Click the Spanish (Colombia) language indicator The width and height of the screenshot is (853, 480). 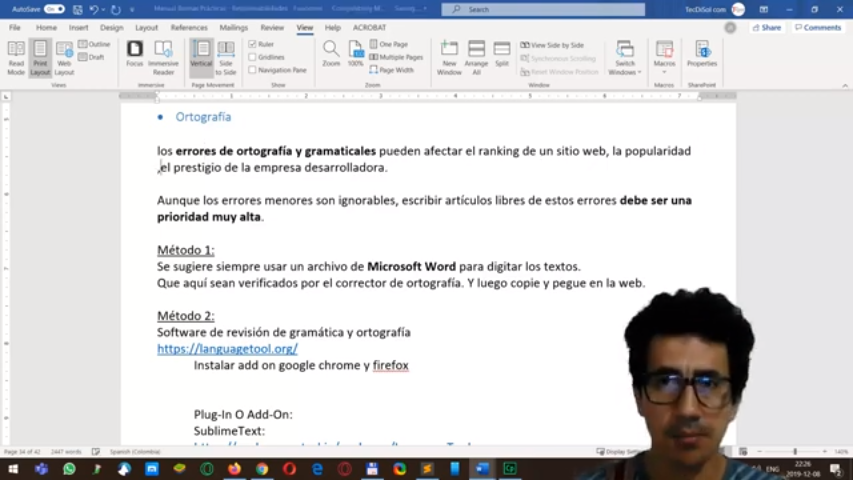click(135, 452)
